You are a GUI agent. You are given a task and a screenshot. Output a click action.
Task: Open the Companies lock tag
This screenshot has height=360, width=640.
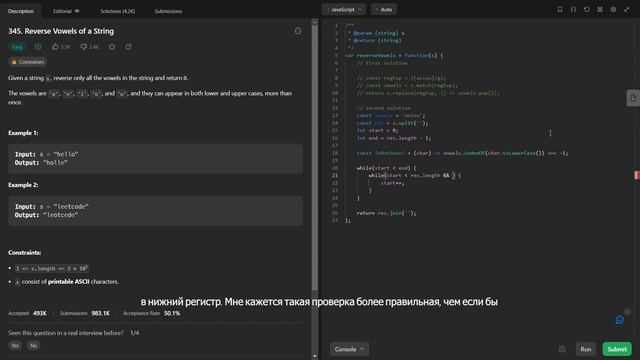click(27, 62)
